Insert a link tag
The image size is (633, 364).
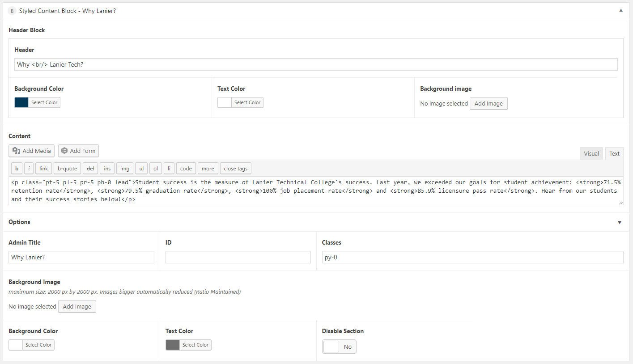43,169
